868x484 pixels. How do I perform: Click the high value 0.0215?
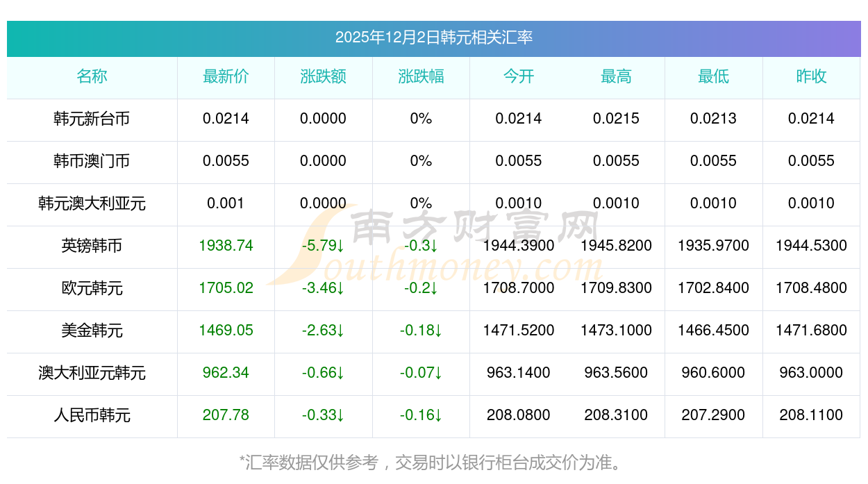coord(616,119)
